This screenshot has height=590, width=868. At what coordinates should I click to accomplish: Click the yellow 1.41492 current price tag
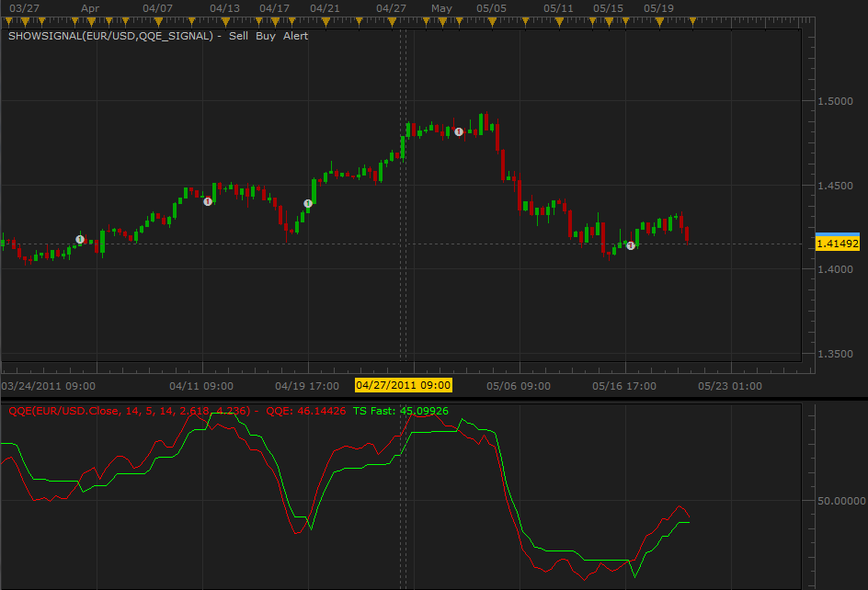tap(838, 244)
